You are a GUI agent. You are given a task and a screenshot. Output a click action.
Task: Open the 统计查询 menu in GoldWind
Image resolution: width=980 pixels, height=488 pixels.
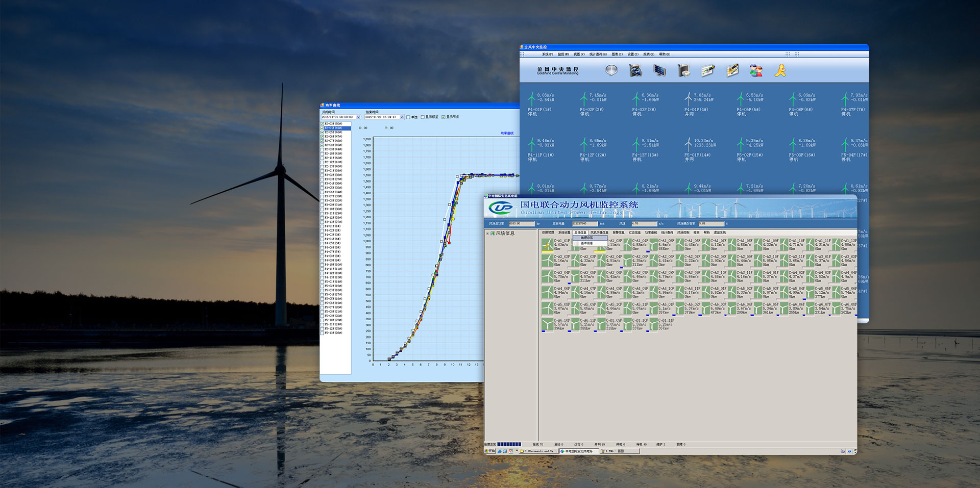coord(598,54)
